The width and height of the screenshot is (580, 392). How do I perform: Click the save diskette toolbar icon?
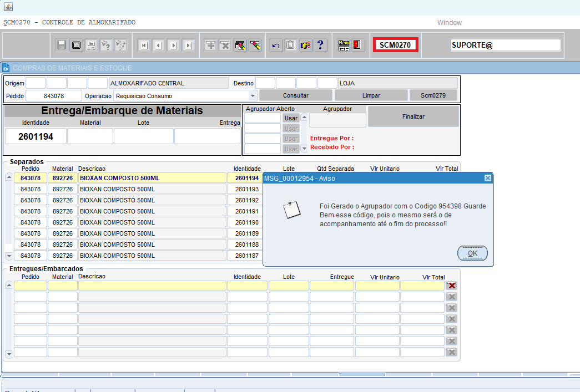tap(62, 45)
